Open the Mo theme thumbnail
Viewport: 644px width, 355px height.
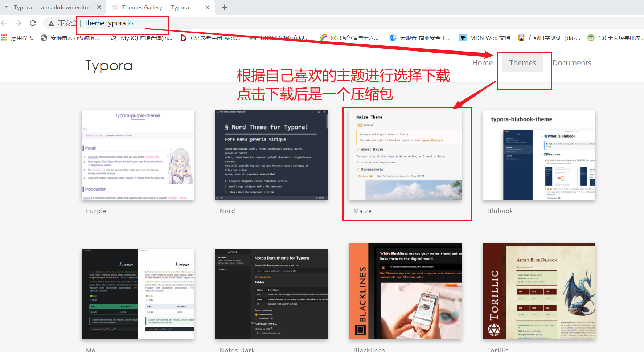pyautogui.click(x=138, y=294)
